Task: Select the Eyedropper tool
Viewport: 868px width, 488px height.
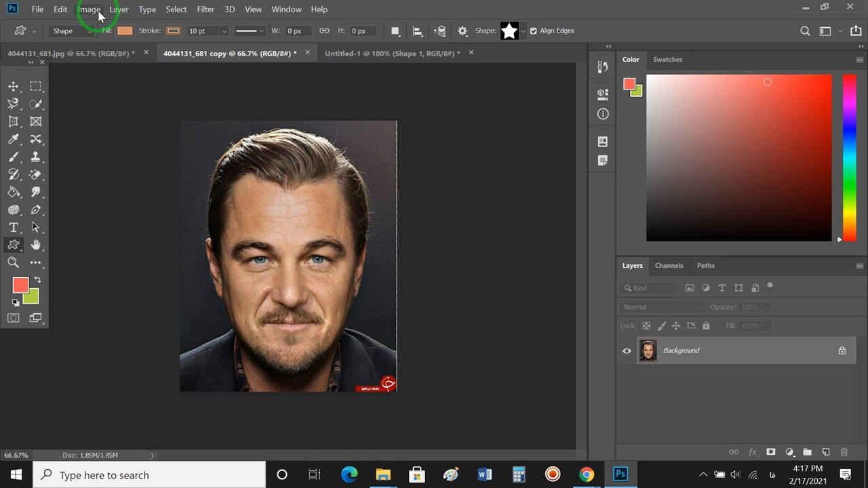Action: click(x=14, y=139)
